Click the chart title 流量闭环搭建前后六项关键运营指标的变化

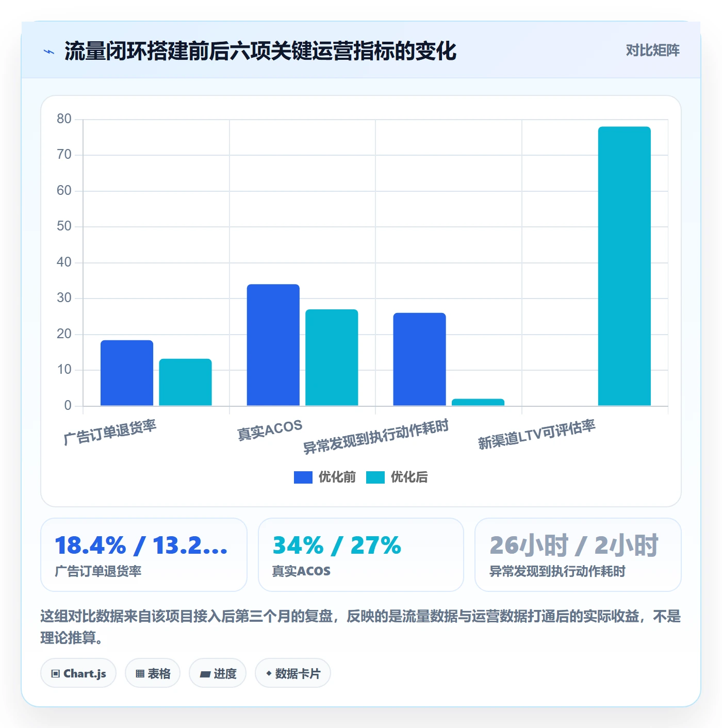(260, 51)
